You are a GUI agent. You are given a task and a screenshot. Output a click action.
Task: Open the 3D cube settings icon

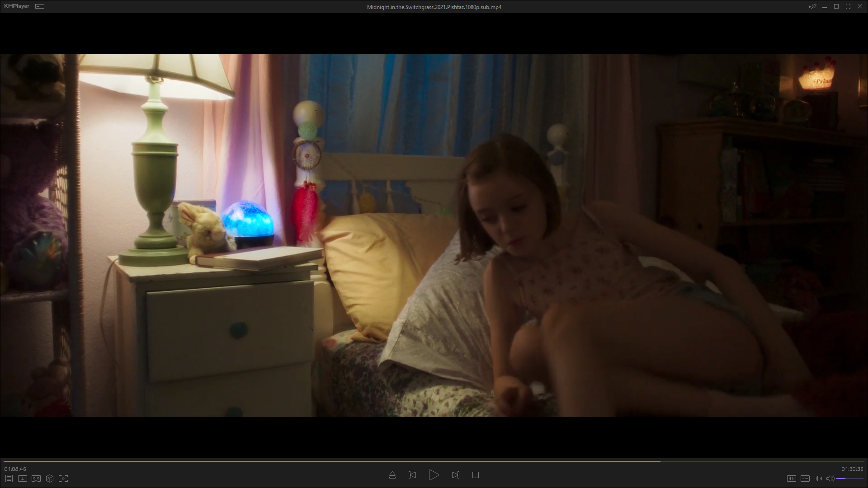click(x=50, y=479)
